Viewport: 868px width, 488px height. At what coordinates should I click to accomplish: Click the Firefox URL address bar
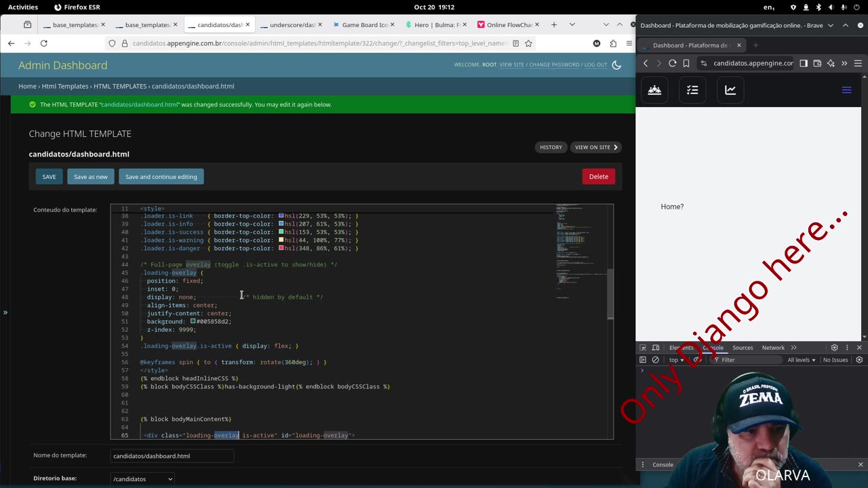[319, 43]
